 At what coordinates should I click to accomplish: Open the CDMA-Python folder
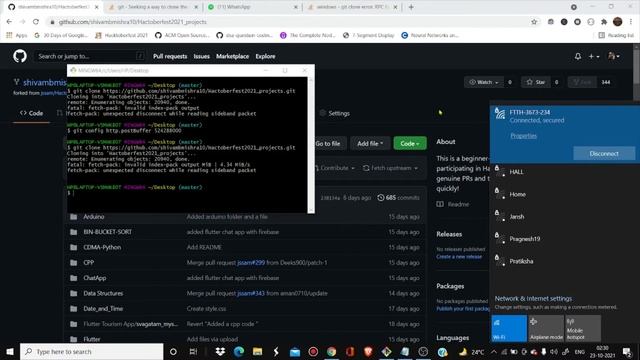click(102, 247)
